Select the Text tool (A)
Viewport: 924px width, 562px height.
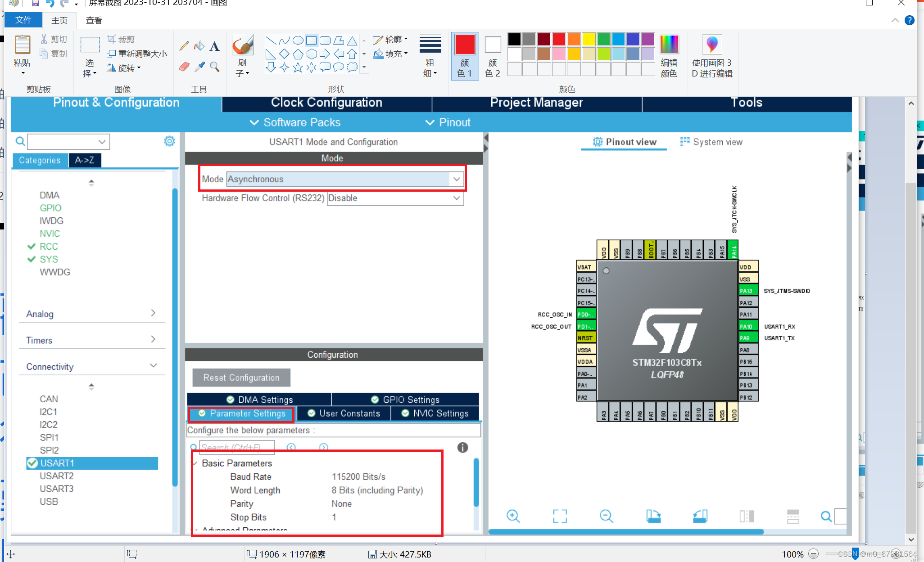tap(214, 45)
